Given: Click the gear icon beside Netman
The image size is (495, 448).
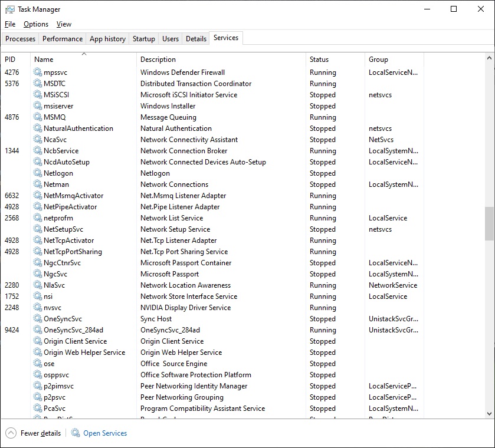Looking at the screenshot, I should point(38,184).
